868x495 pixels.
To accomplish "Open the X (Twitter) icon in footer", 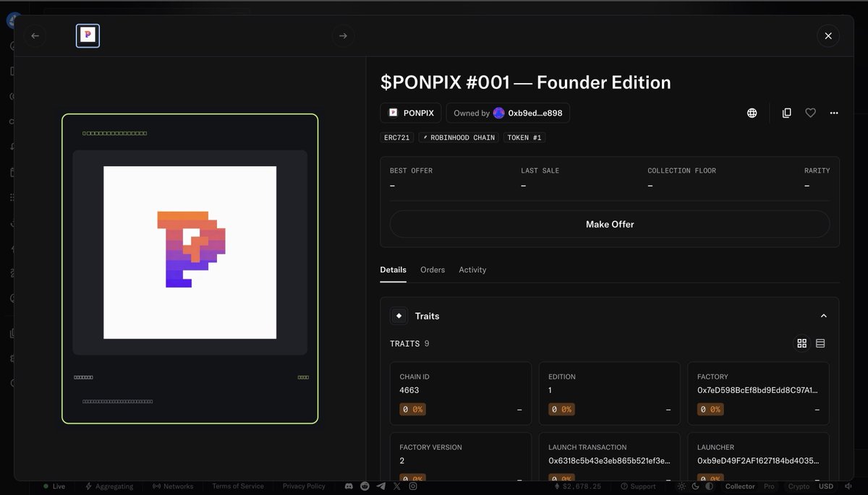I will (397, 486).
